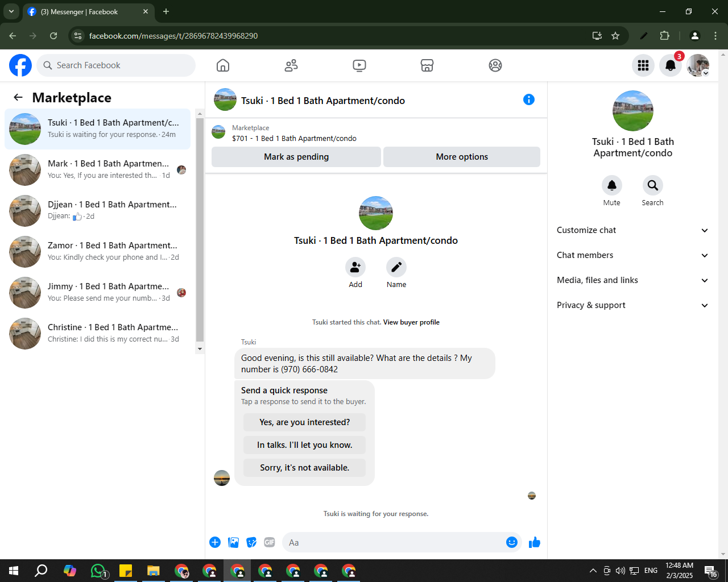The height and width of the screenshot is (582, 728).
Task: Go to the Home feed icon
Action: pos(223,65)
